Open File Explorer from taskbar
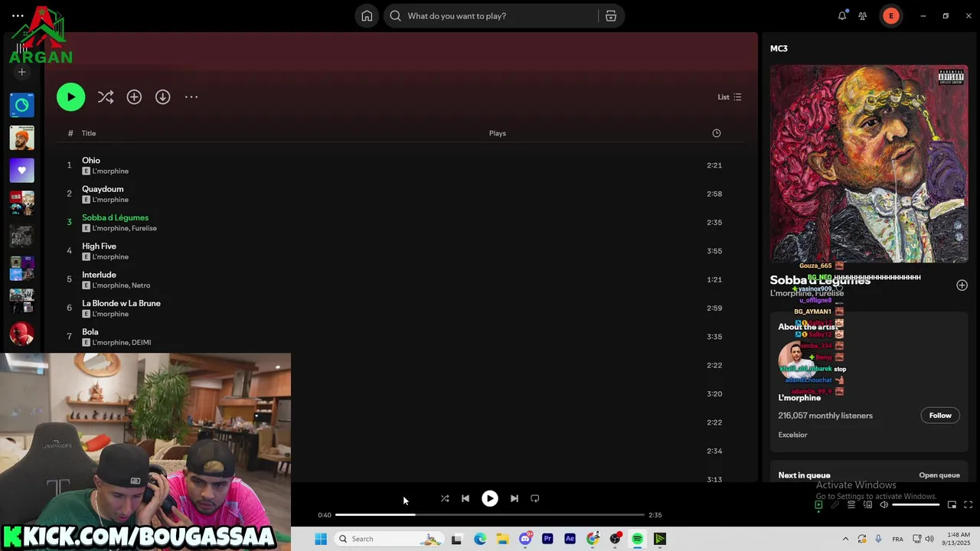 point(502,539)
